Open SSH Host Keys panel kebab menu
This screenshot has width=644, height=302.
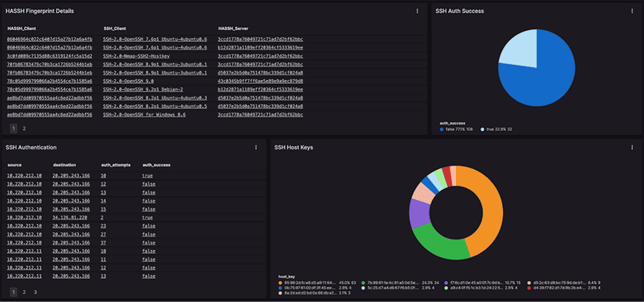pos(631,147)
